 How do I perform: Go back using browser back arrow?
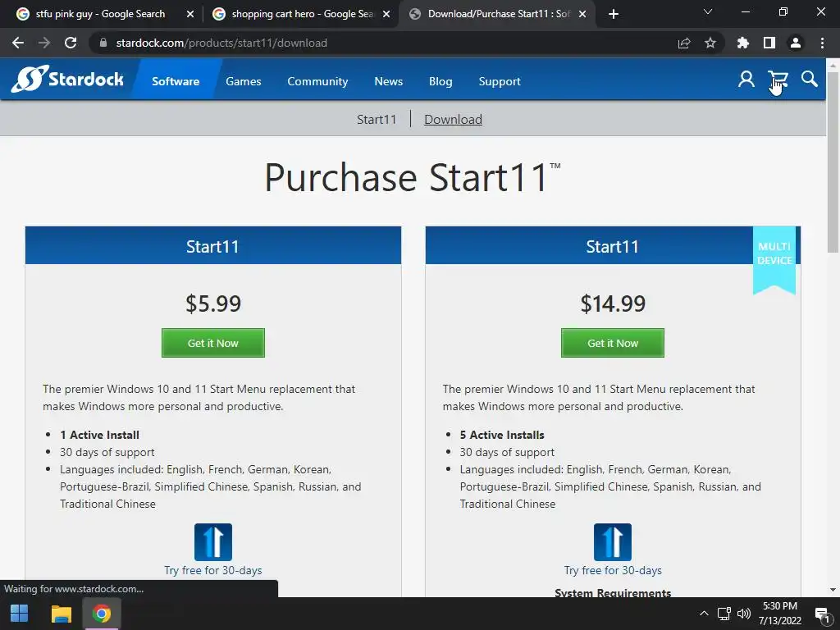point(18,43)
